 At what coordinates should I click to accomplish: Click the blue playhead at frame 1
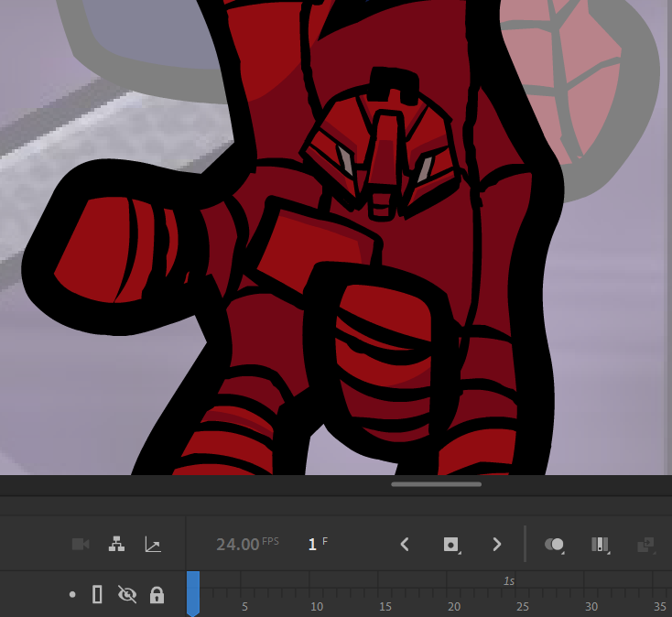coord(193,593)
